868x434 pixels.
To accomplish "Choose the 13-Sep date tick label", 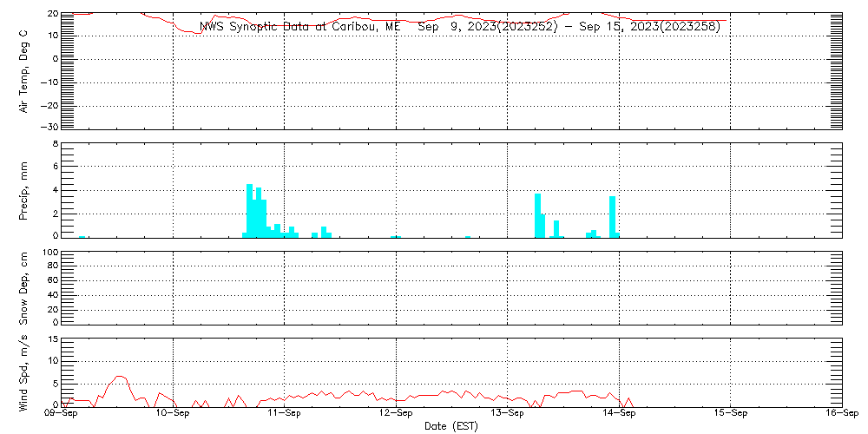I will (507, 415).
